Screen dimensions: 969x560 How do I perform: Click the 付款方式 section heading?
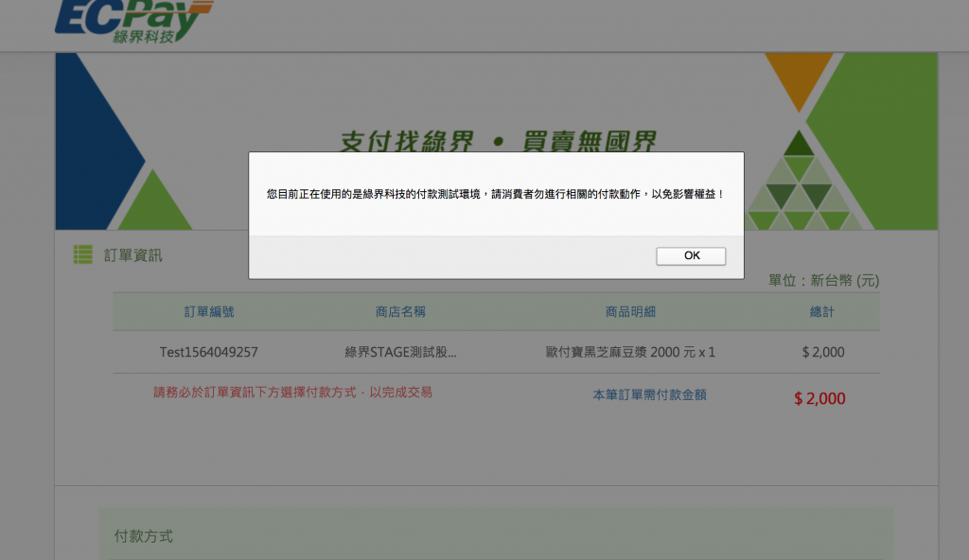tap(144, 536)
